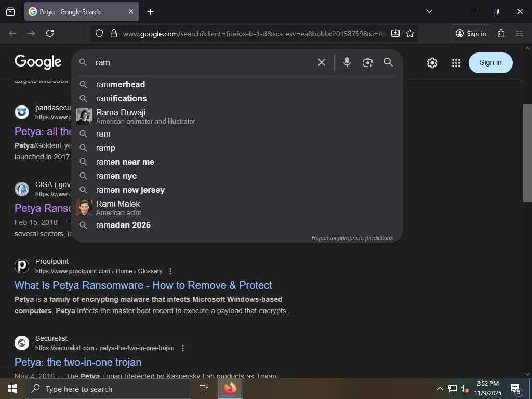
Task: Select the 'ramifications' suggestion
Action: pyautogui.click(x=237, y=98)
